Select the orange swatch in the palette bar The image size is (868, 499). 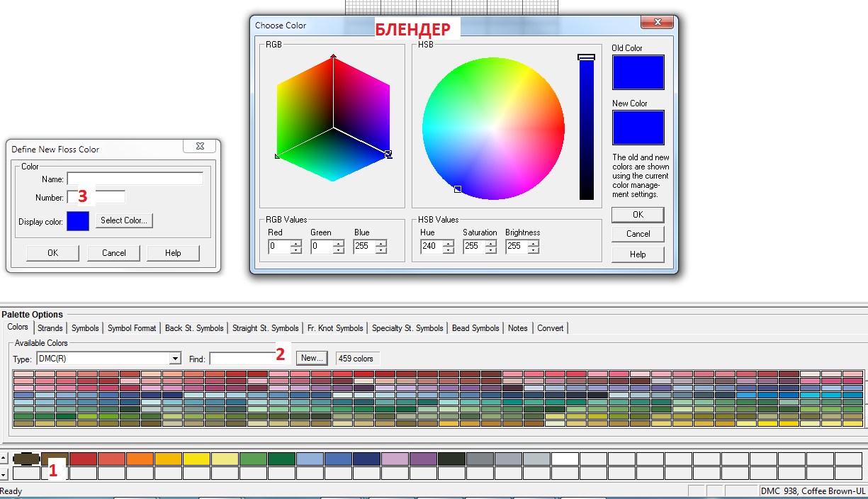tap(140, 459)
